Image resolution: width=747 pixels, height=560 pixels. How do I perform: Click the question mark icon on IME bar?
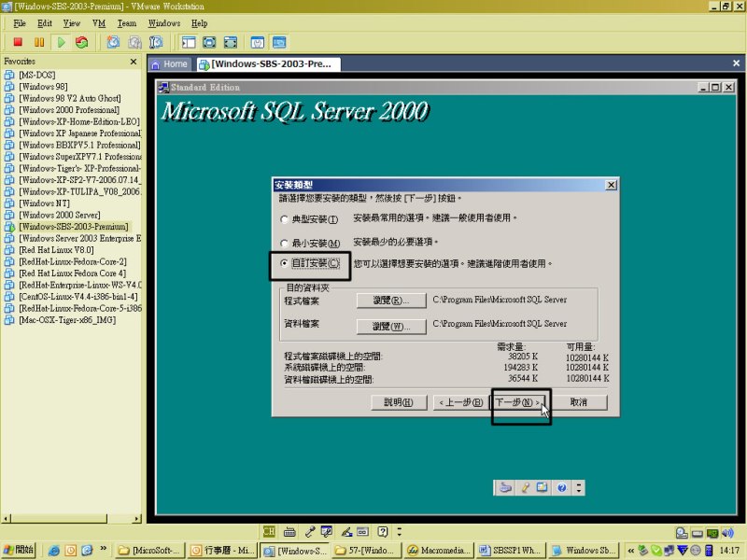point(383,531)
